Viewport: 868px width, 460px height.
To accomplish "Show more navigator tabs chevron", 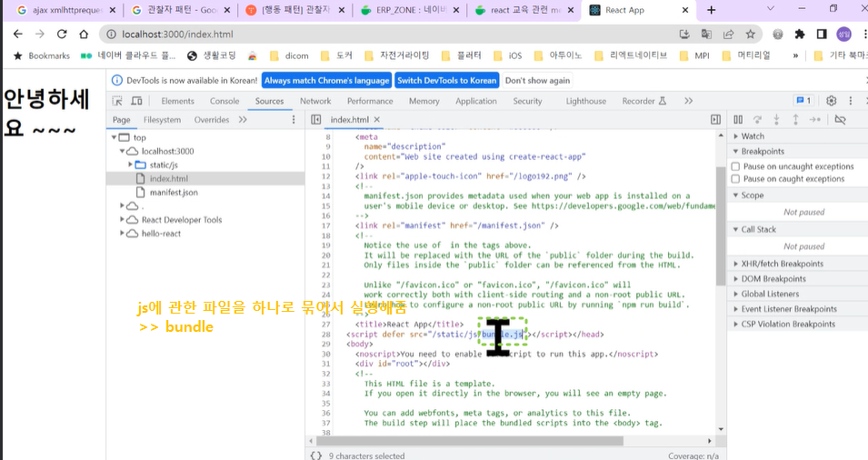I will tap(243, 120).
